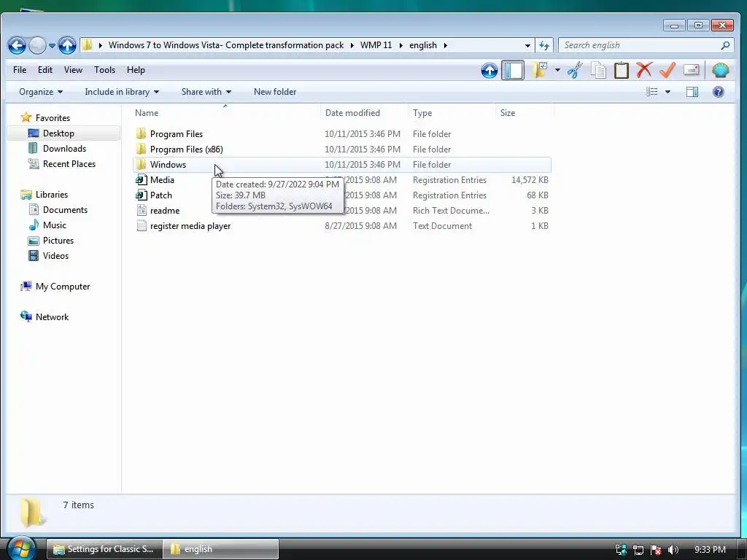Sort by Date modified column header
The image size is (747, 560).
click(365, 113)
